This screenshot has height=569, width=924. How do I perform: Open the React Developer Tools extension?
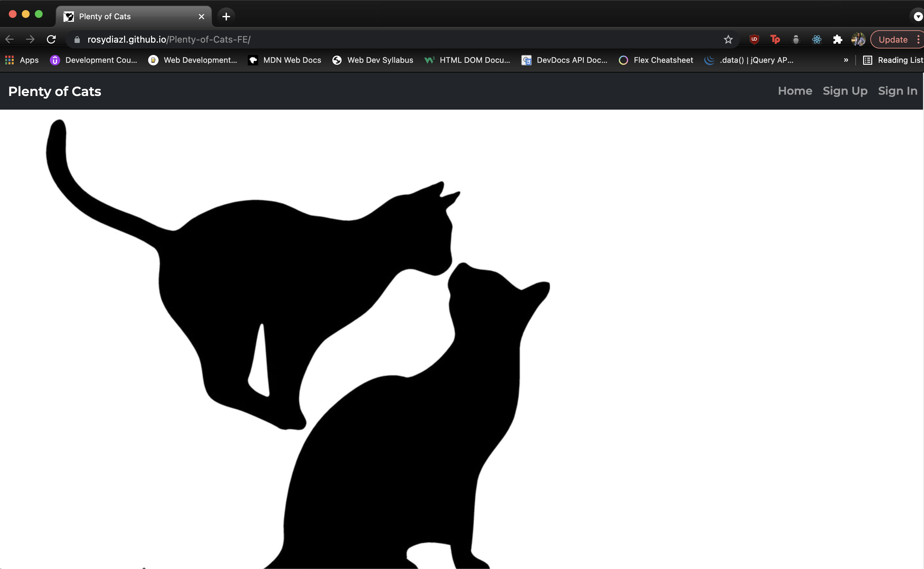(x=816, y=39)
